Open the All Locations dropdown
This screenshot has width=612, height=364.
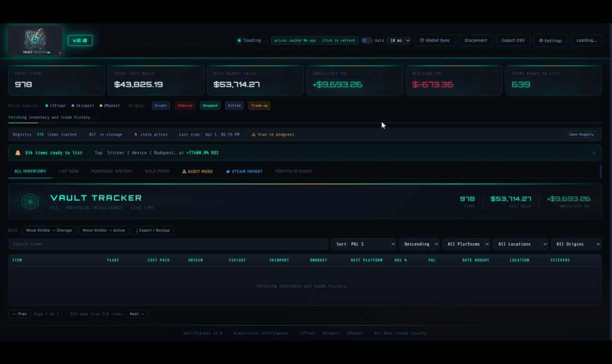(521, 244)
